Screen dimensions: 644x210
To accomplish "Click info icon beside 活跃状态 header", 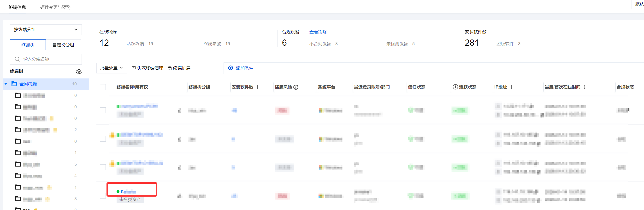I will pyautogui.click(x=455, y=87).
